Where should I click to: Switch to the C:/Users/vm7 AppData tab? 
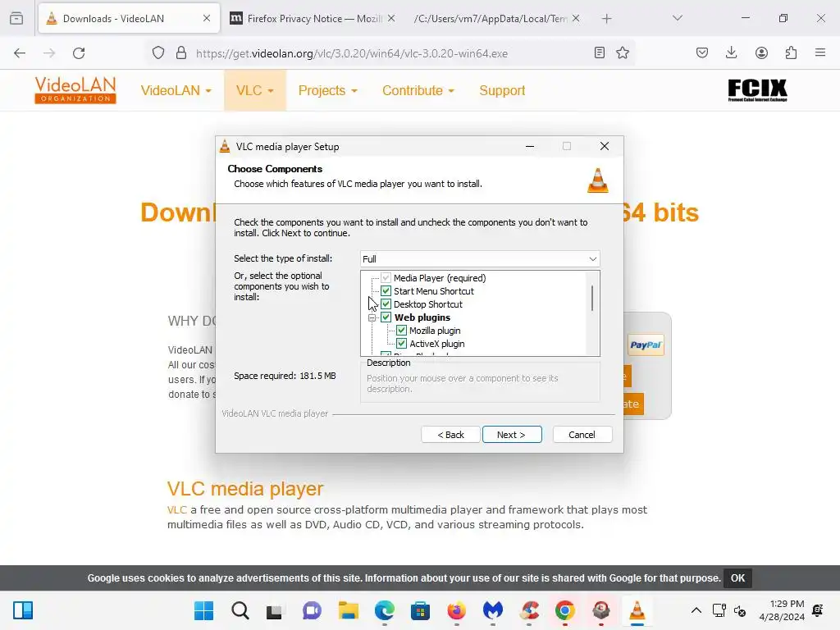(x=490, y=18)
